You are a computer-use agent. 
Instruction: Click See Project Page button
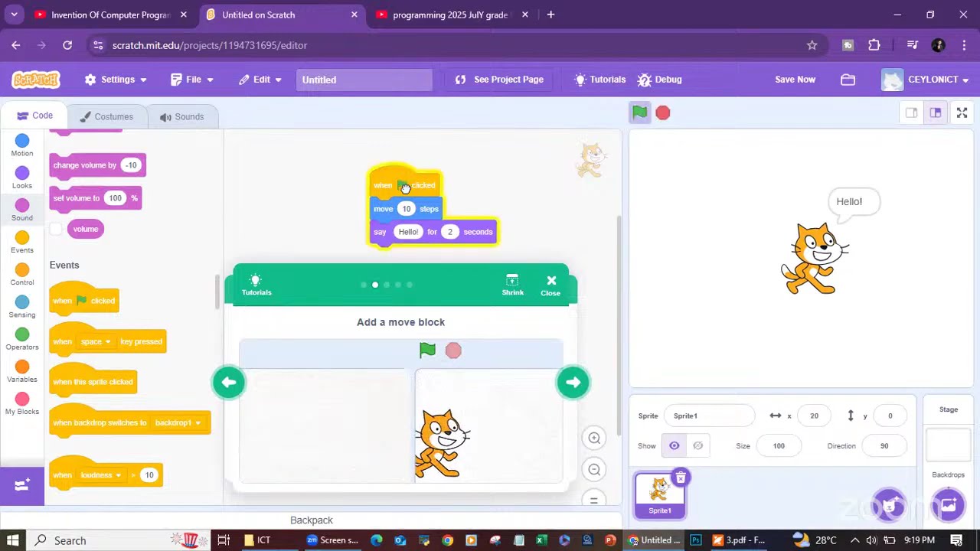pos(499,80)
